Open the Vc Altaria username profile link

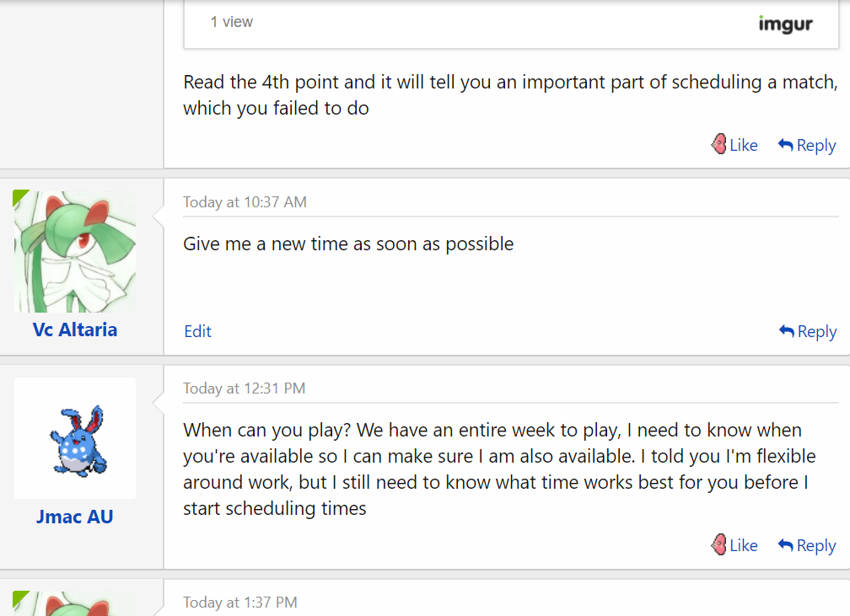pyautogui.click(x=75, y=329)
